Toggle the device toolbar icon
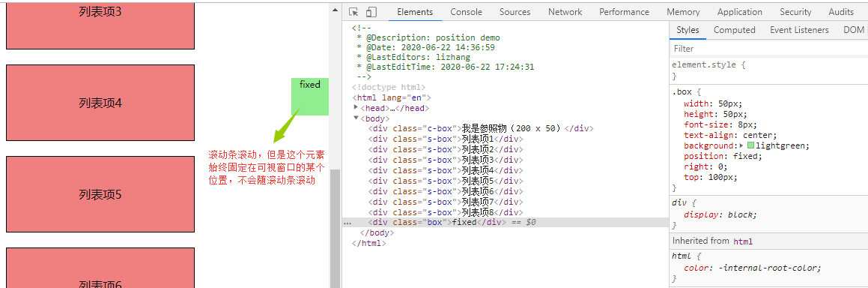Screen dimensions: 868x288 [x=371, y=12]
